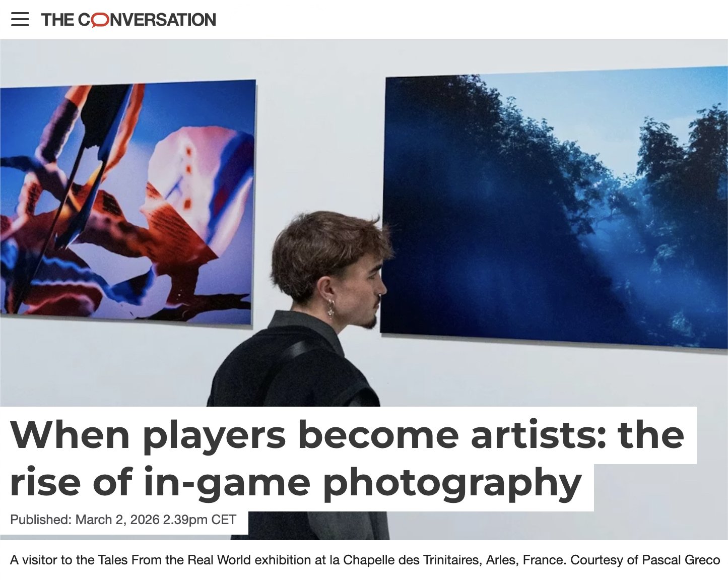Select the abstract red-blue artwork on left
This screenshot has width=728, height=581.
127,202
